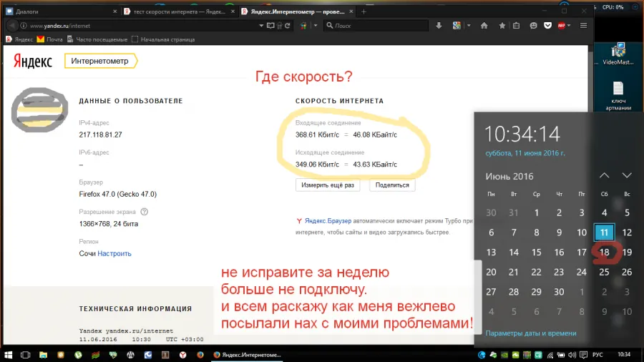Click 'Firefox 47.0 (Gecko 47.0)' browser text
Screen dimensions: 644x362
click(118, 194)
